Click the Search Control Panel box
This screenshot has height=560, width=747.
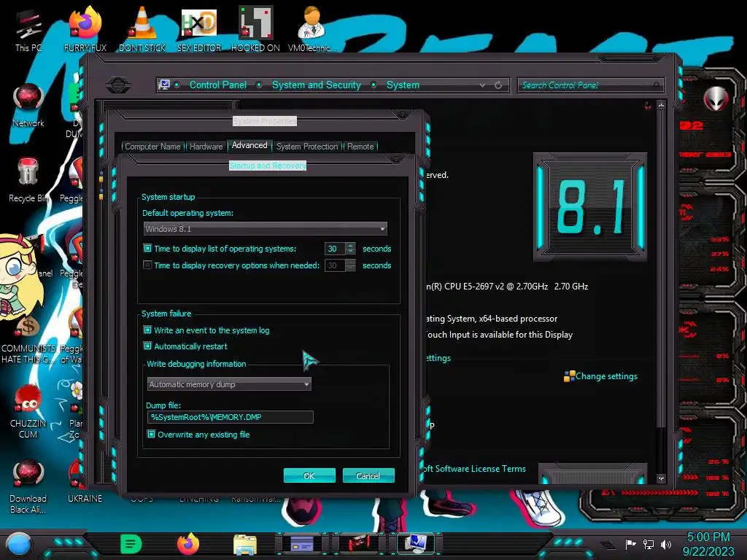pos(590,85)
